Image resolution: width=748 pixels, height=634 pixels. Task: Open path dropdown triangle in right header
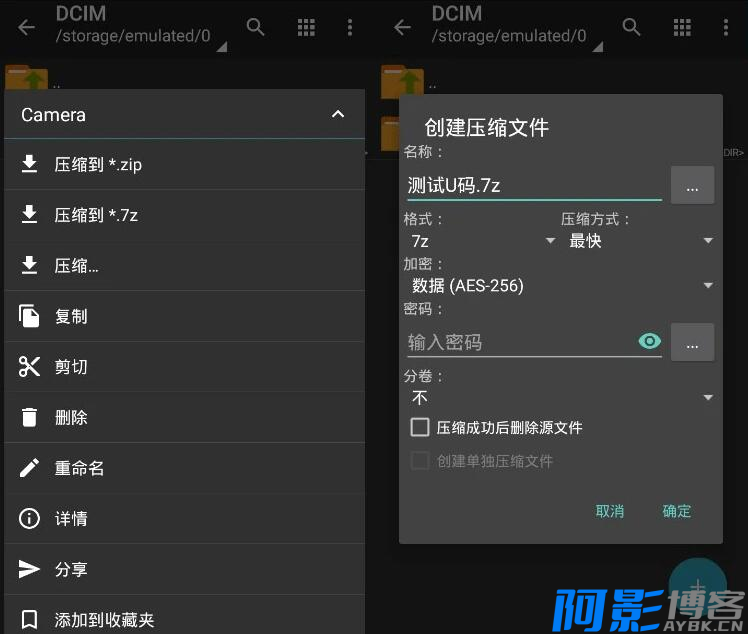coord(598,46)
